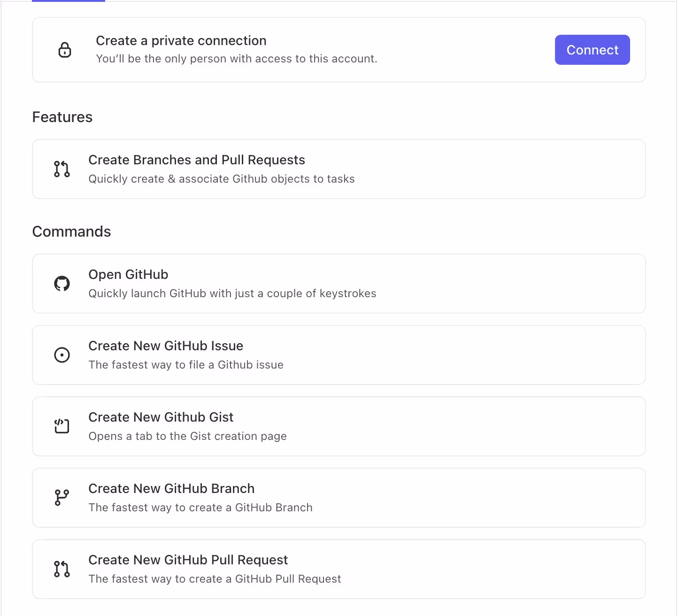Click the pull request icon next to Create New GitHub Pull Request
Viewport: 678px width, 616px height.
click(62, 569)
